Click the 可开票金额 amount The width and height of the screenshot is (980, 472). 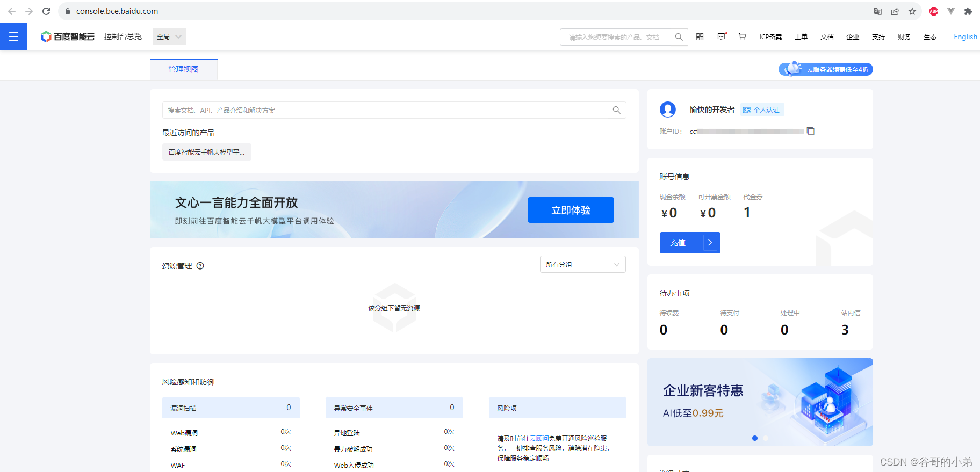(x=708, y=213)
